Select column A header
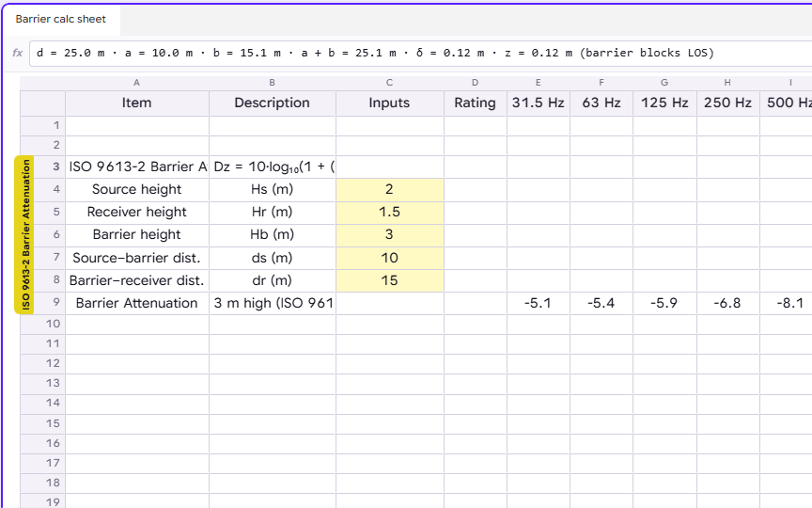Screen dimensions: 812x508 (136, 83)
